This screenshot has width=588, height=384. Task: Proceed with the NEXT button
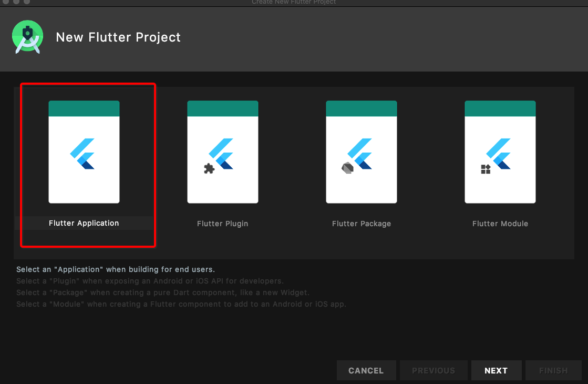(496, 371)
